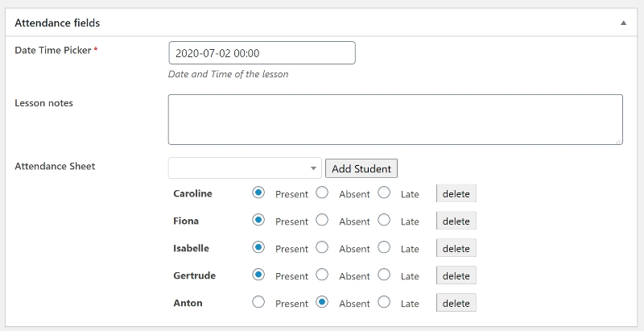Image resolution: width=644 pixels, height=331 pixels.
Task: Click the Date Time Picker input field
Action: pos(262,53)
